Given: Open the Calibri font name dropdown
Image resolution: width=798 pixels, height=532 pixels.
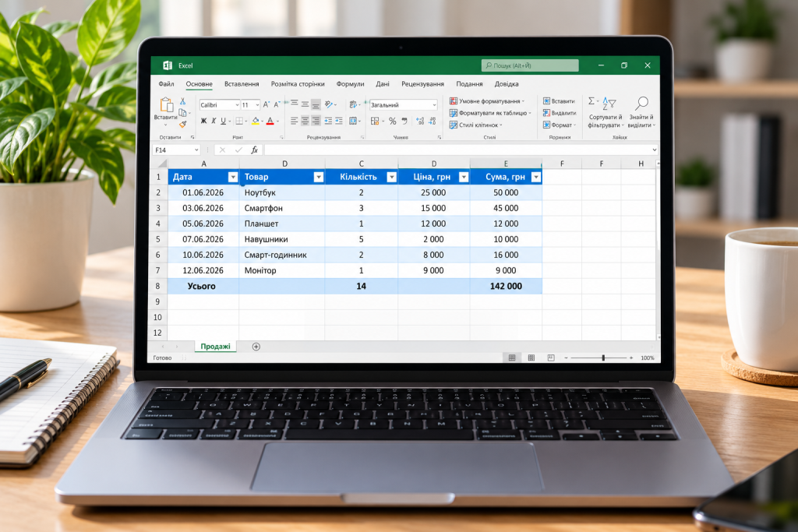Looking at the screenshot, I should pyautogui.click(x=237, y=105).
